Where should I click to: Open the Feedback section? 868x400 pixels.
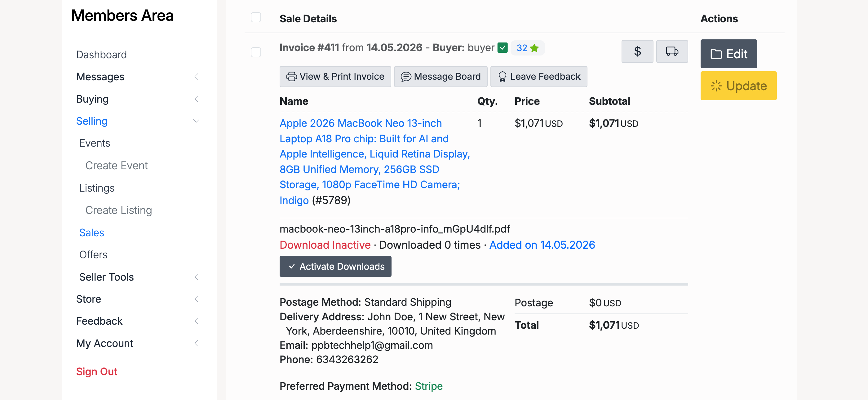pyautogui.click(x=100, y=321)
